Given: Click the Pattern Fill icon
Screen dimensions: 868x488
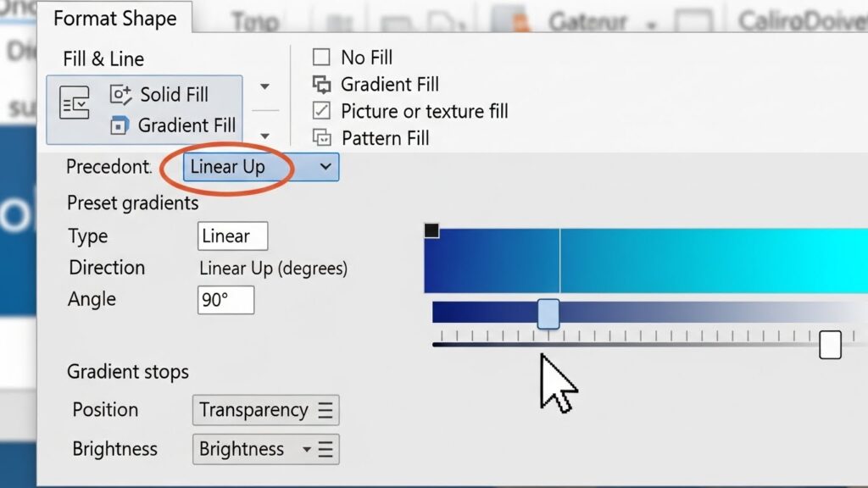Looking at the screenshot, I should (322, 138).
